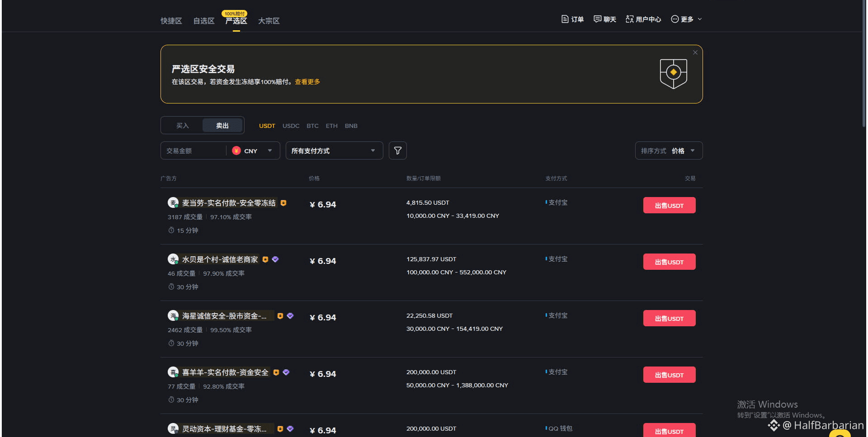Switch to 买入 buy mode

[183, 126]
